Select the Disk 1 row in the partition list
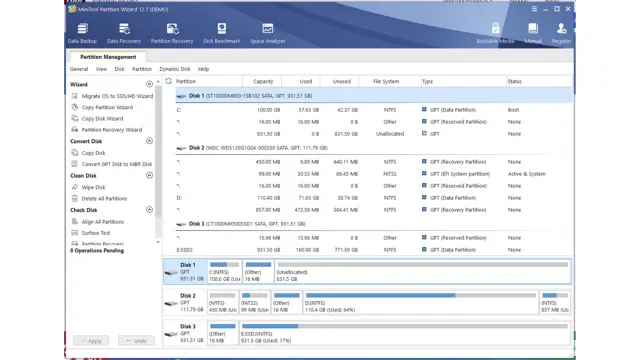 coord(373,96)
